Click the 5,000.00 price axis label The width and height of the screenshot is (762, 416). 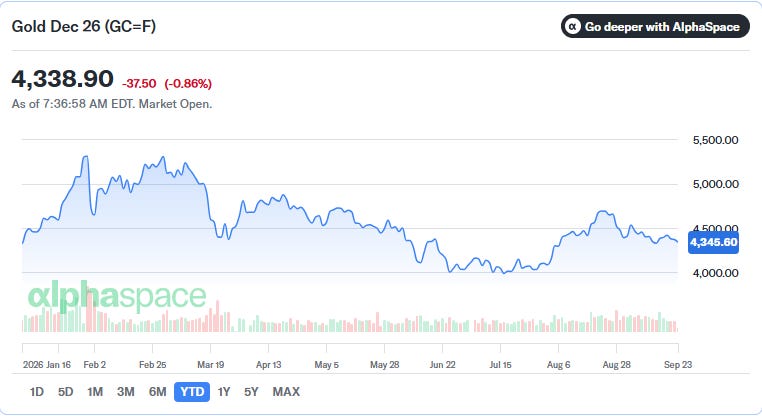tap(715, 184)
